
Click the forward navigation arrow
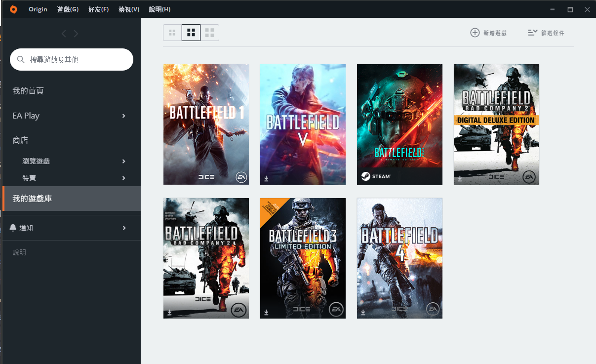pos(76,34)
